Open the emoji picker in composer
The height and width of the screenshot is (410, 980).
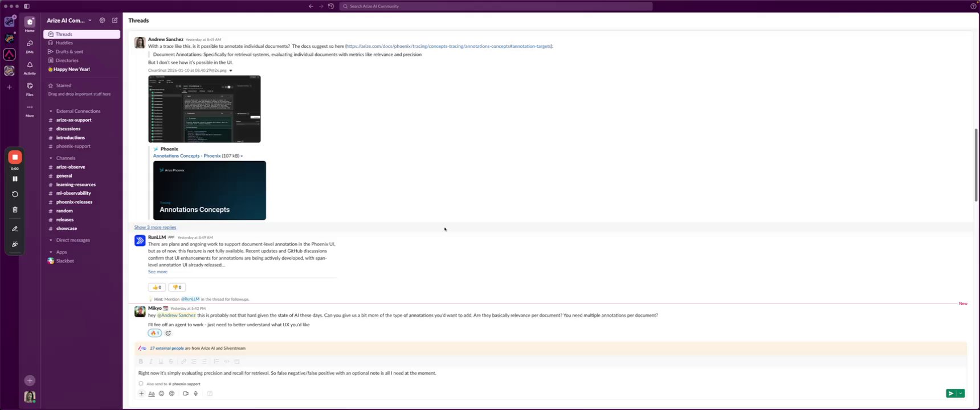coord(161,393)
